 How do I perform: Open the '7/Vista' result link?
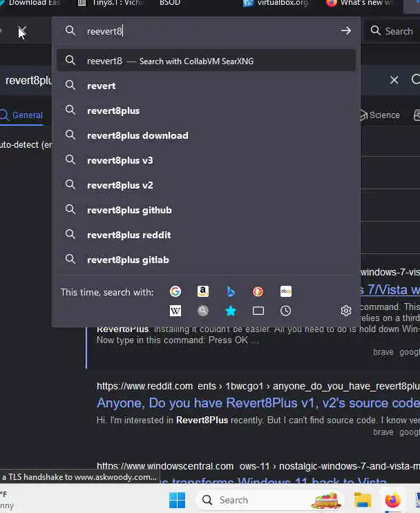click(390, 290)
